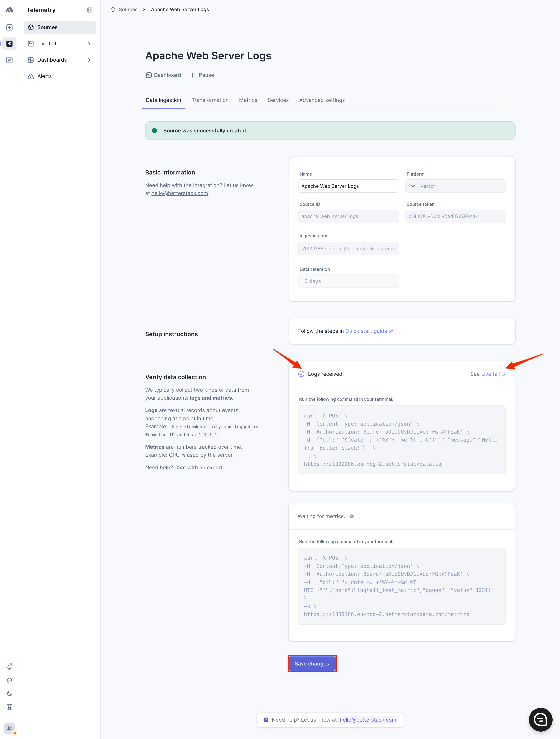Image resolution: width=560 pixels, height=739 pixels.
Task: Collapse the Telemetry sidebar panel icon
Action: pos(90,10)
